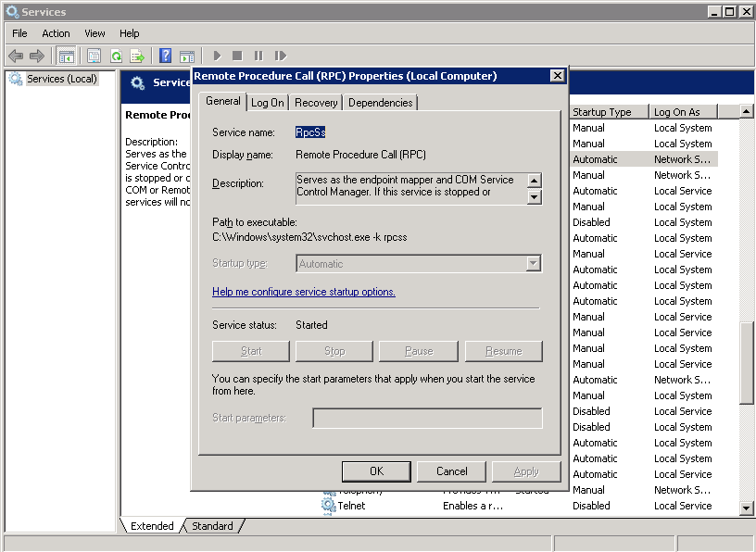
Task: Toggle the Show/Hide Console Tree icon
Action: pyautogui.click(x=66, y=56)
